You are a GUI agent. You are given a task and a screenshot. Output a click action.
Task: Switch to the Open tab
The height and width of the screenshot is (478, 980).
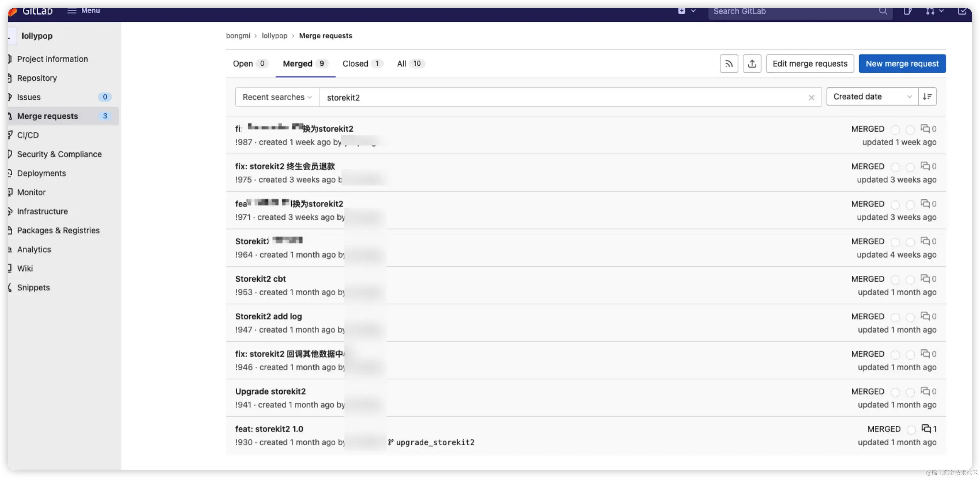250,64
